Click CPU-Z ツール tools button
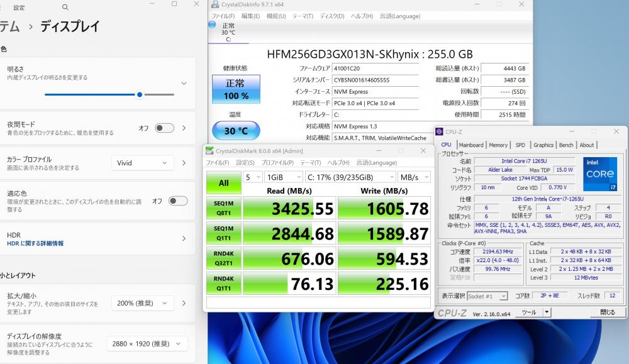Viewport: 629px width, 364px height. [529, 312]
